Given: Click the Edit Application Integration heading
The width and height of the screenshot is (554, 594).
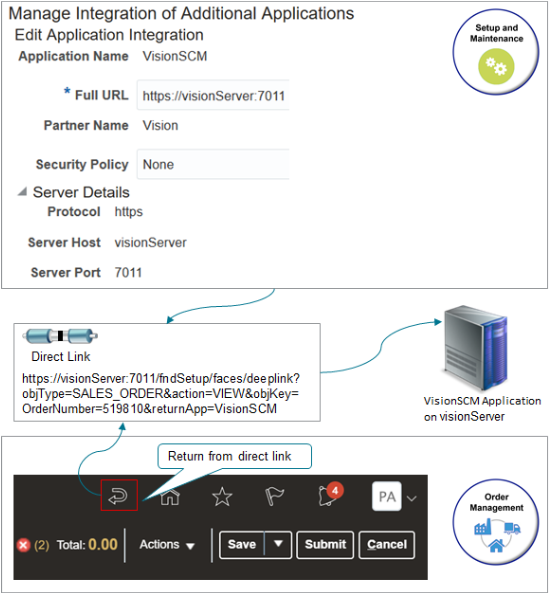Looking at the screenshot, I should pyautogui.click(x=109, y=35).
